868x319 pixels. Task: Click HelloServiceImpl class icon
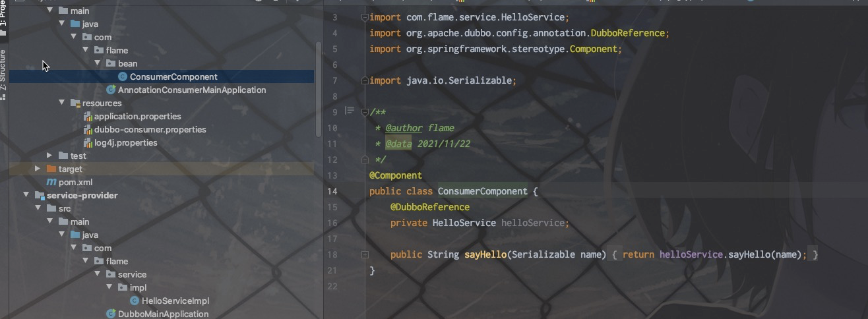point(135,301)
